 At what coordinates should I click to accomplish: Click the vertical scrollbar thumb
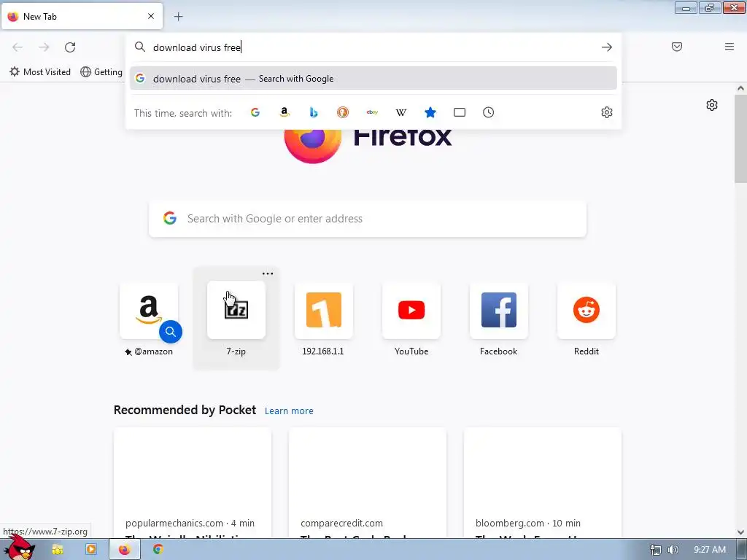(x=740, y=138)
